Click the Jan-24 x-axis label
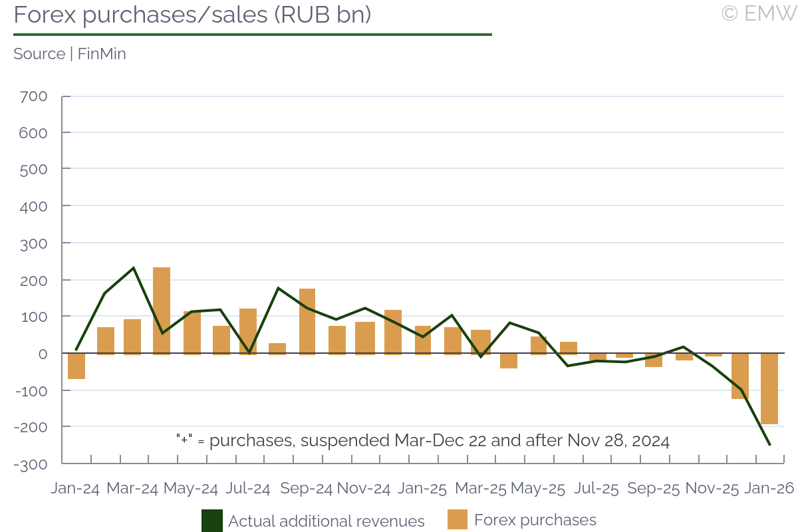 [75, 488]
